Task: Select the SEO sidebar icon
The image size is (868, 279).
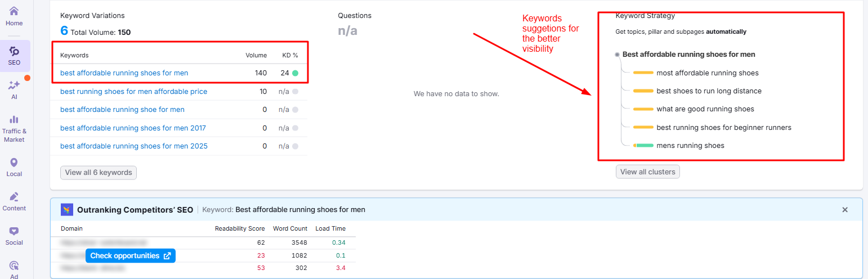Action: coord(15,55)
